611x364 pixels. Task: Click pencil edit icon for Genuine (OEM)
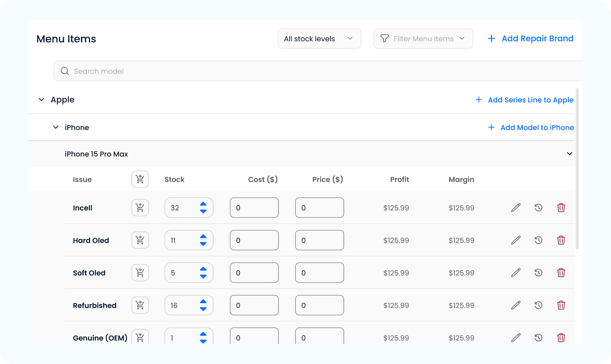pos(516,338)
